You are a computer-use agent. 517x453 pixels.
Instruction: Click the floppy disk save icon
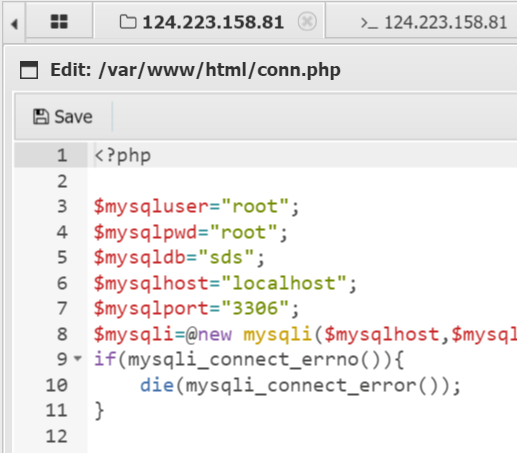coord(41,117)
